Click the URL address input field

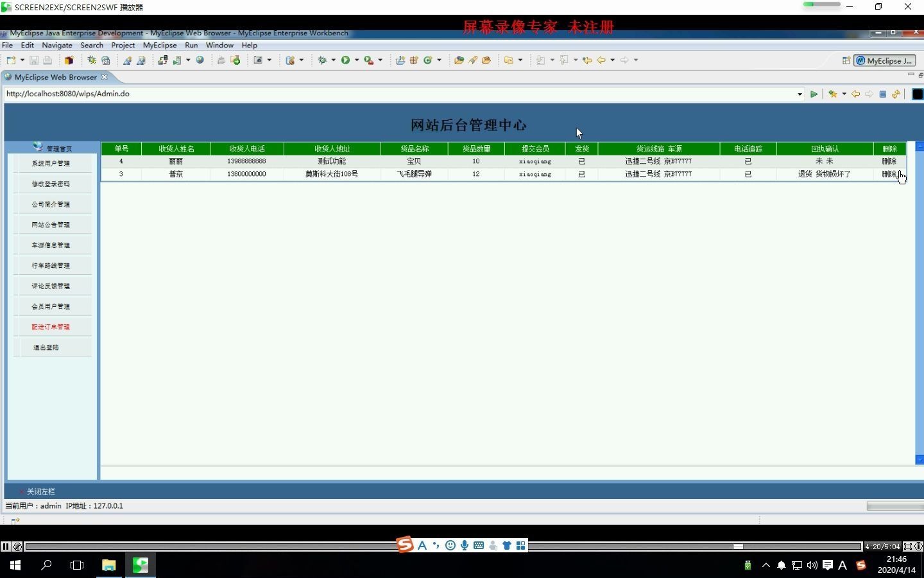(x=400, y=94)
